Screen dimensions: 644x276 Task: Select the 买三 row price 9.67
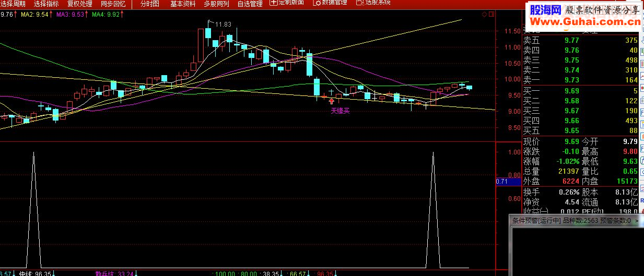coord(571,111)
